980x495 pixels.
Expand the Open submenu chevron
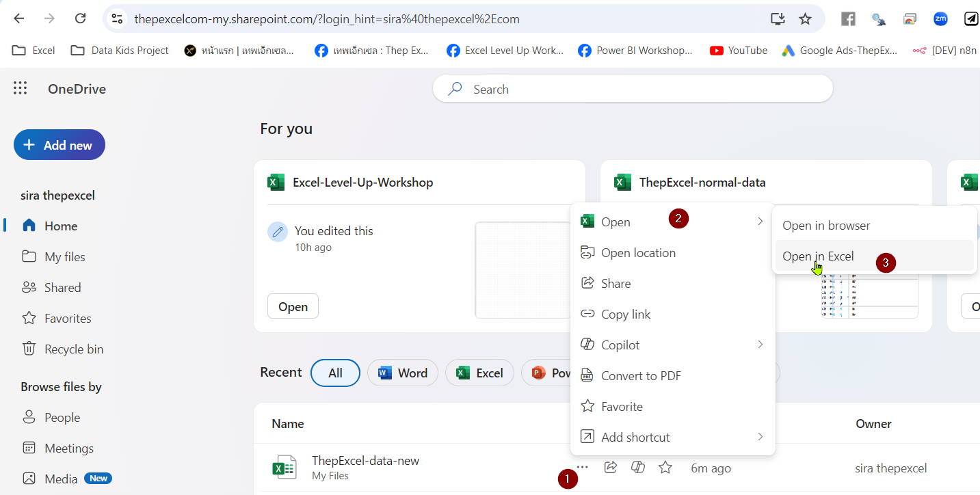pos(759,221)
